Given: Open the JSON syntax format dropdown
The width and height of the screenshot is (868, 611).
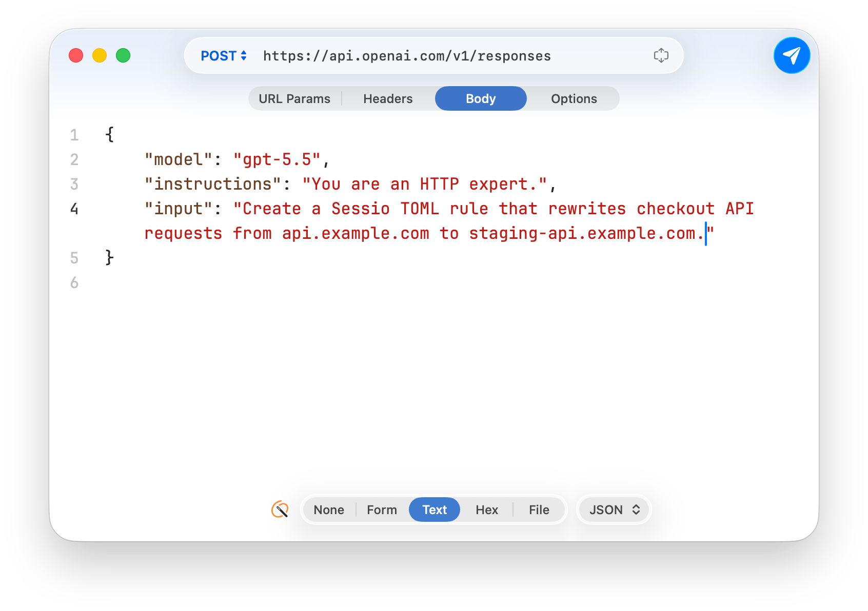Looking at the screenshot, I should coord(614,510).
